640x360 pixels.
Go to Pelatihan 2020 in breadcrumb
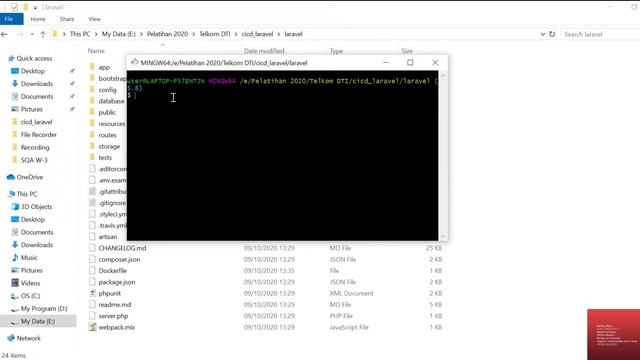(167, 34)
